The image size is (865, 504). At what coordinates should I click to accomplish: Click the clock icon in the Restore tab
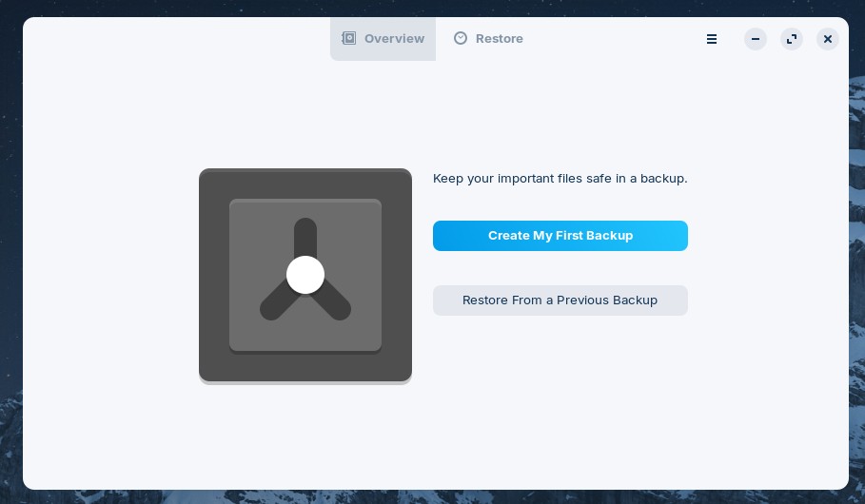pyautogui.click(x=461, y=38)
